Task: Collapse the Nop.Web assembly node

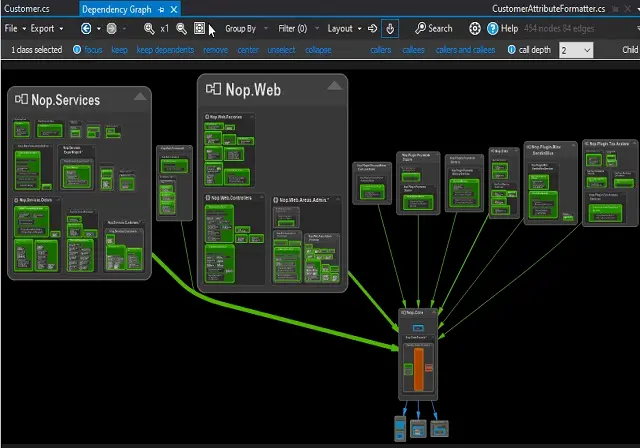Action: 335,86
